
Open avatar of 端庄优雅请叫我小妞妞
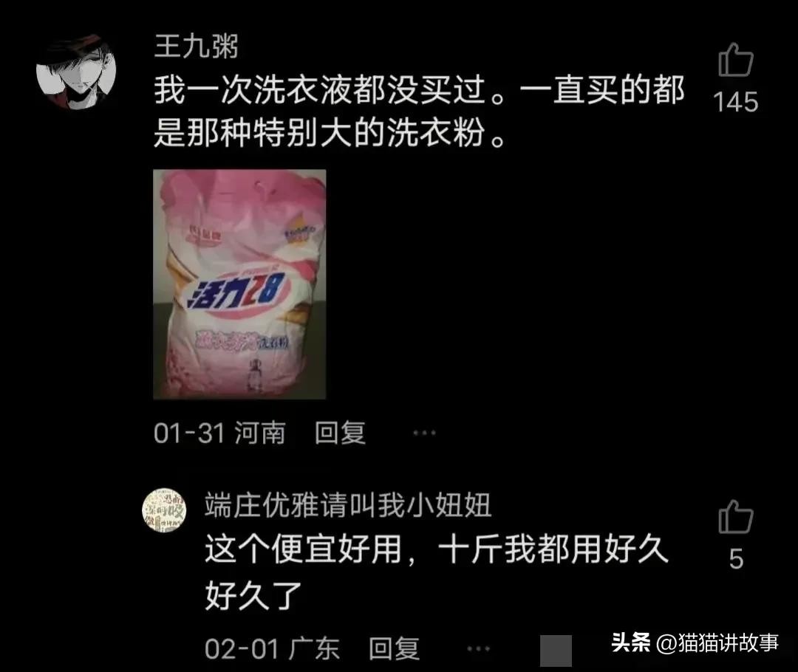[x=164, y=510]
